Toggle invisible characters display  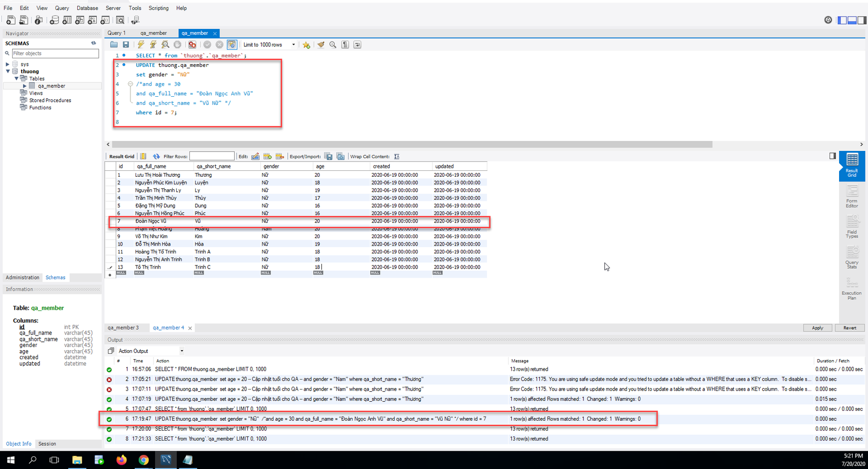345,45
